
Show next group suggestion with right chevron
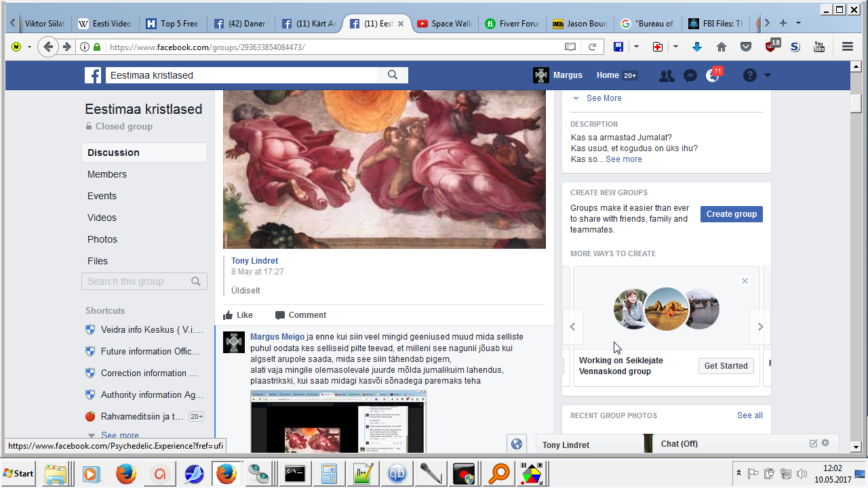coord(760,327)
